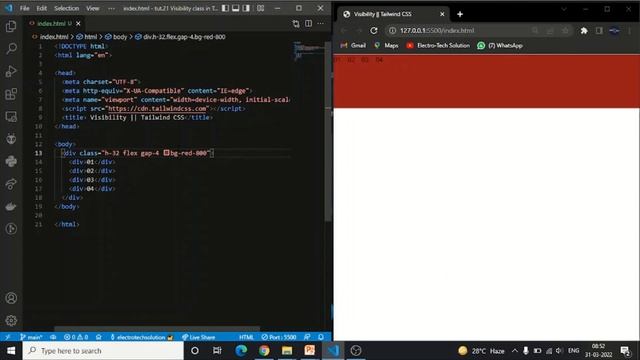Viewport: 640px width, 360px height.
Task: Toggle the secondary side bar layout icon
Action: 246,8
